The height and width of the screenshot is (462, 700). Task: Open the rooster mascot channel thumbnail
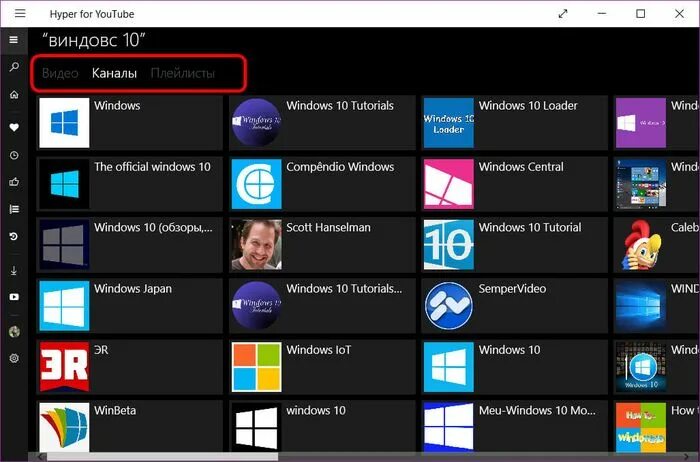pyautogui.click(x=641, y=245)
